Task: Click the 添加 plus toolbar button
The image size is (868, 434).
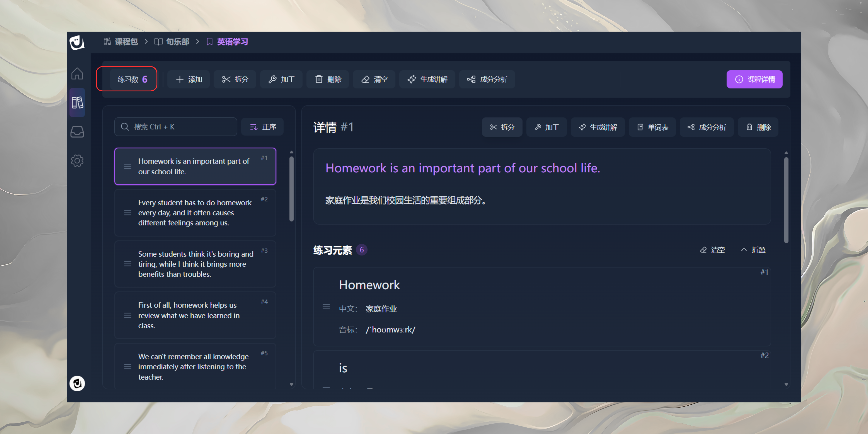Action: [189, 80]
